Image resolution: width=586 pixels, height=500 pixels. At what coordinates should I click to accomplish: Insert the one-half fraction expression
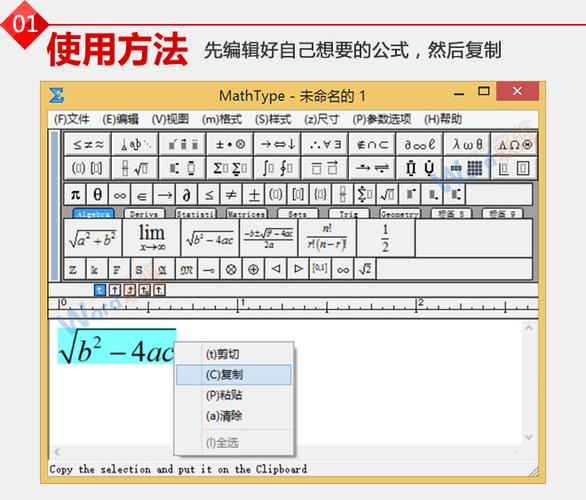click(x=385, y=238)
